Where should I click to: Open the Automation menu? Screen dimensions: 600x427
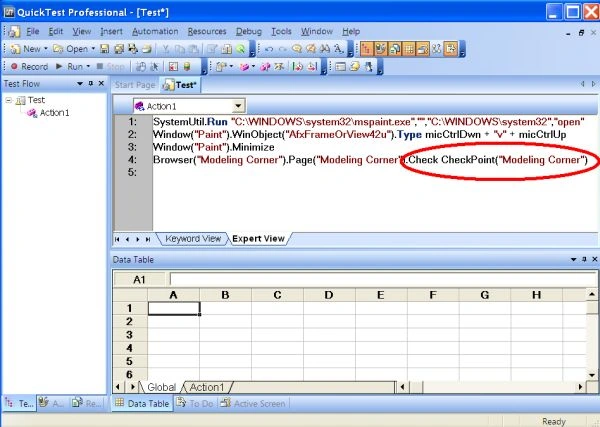click(x=155, y=31)
